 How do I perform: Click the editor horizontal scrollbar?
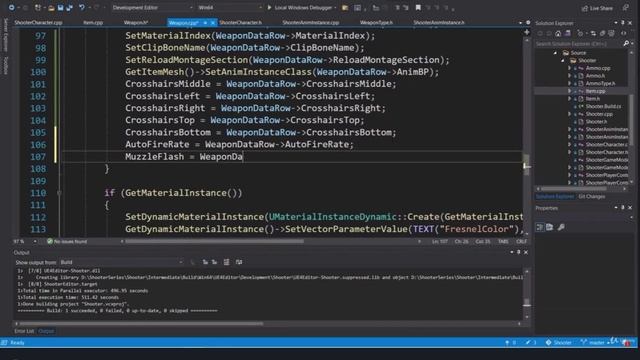coord(214,241)
